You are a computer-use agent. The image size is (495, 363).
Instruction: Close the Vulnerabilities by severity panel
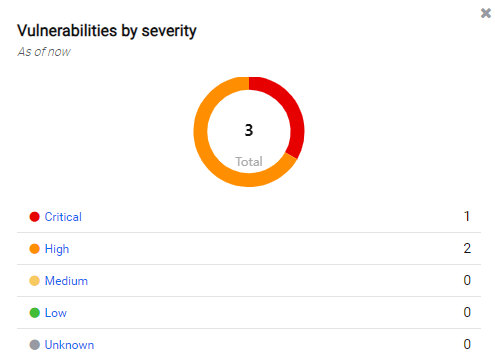[486, 13]
